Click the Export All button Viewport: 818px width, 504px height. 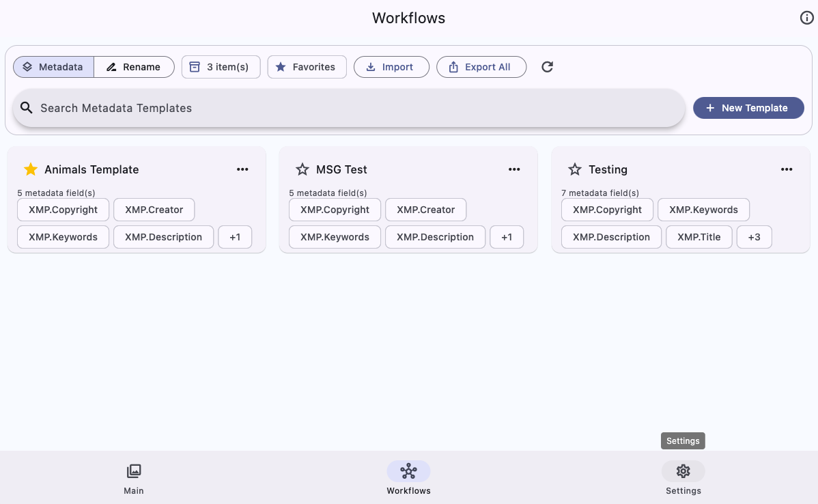pos(481,67)
